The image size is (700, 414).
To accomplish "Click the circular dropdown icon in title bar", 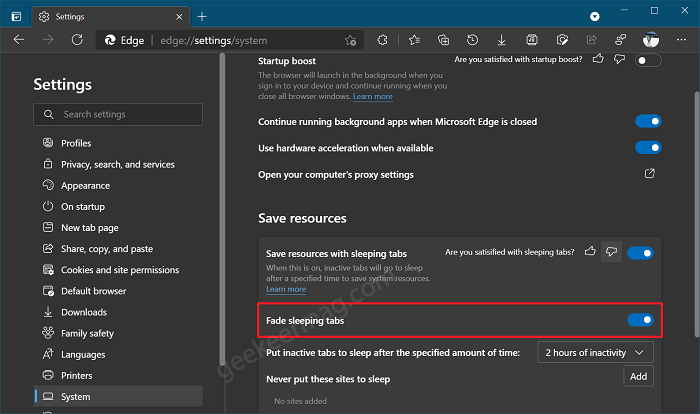I will [595, 17].
